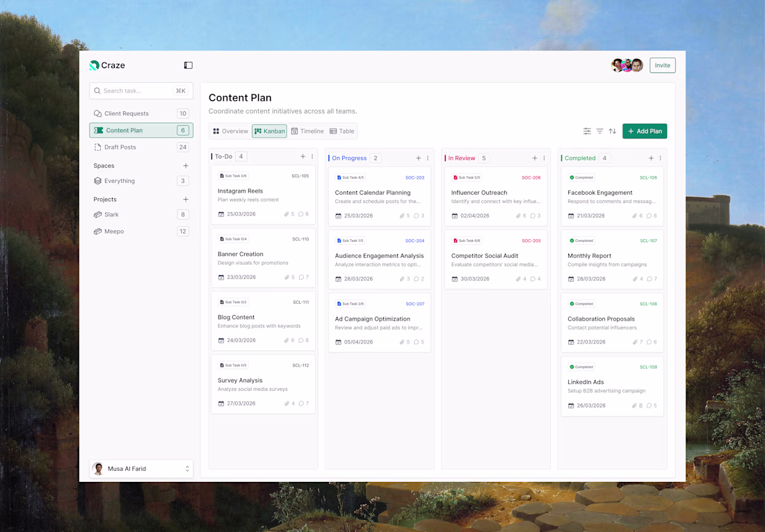The height and width of the screenshot is (532, 765).
Task: Add a card to On Progress column
Action: [418, 158]
